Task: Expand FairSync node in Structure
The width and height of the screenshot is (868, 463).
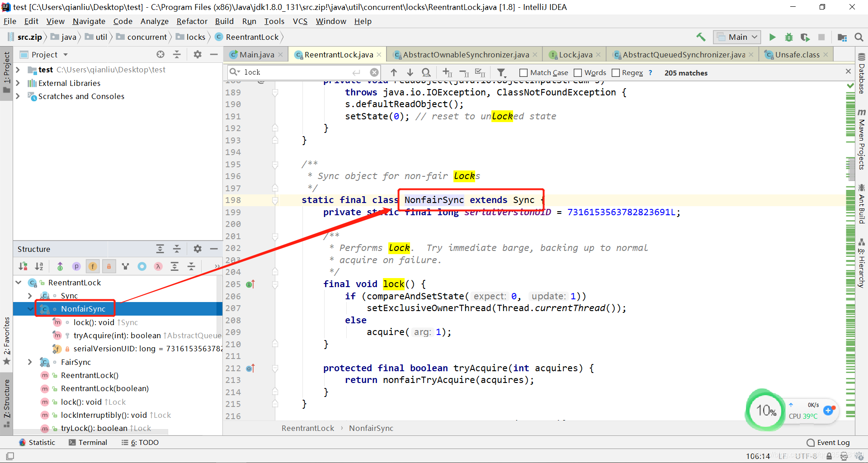Action: (30, 362)
